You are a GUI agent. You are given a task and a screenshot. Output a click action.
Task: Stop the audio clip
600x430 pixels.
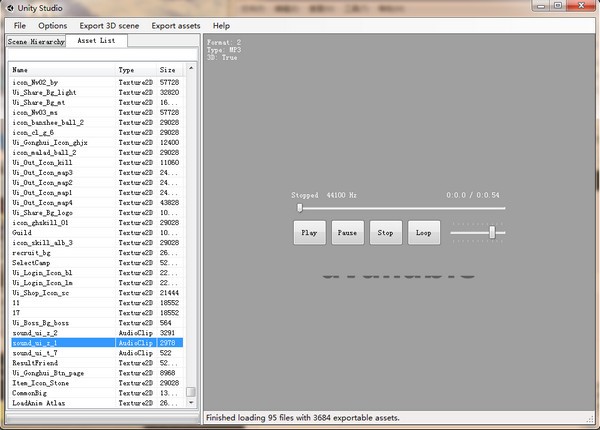[x=386, y=233]
